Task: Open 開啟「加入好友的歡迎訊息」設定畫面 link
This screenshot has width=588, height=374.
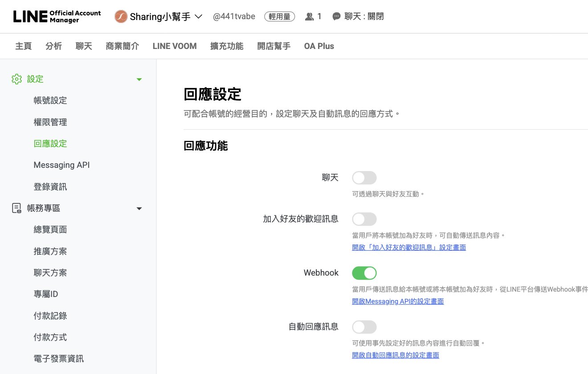Action: coord(409,247)
